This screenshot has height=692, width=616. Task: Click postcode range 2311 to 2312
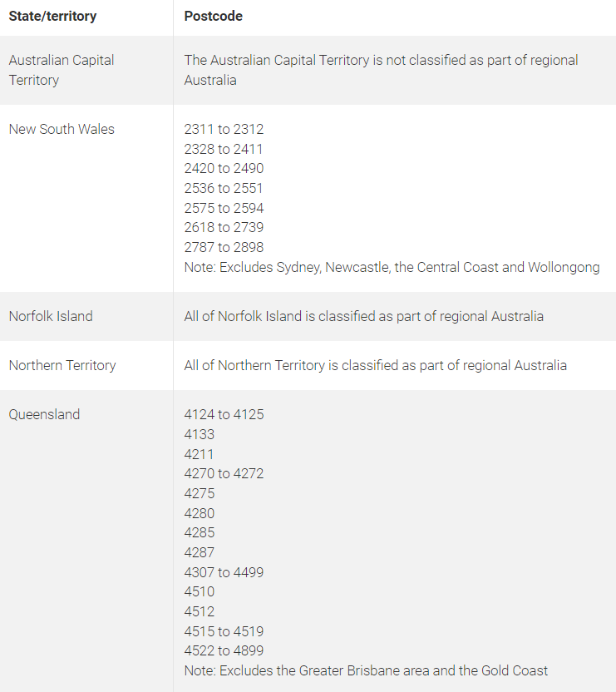(x=224, y=129)
